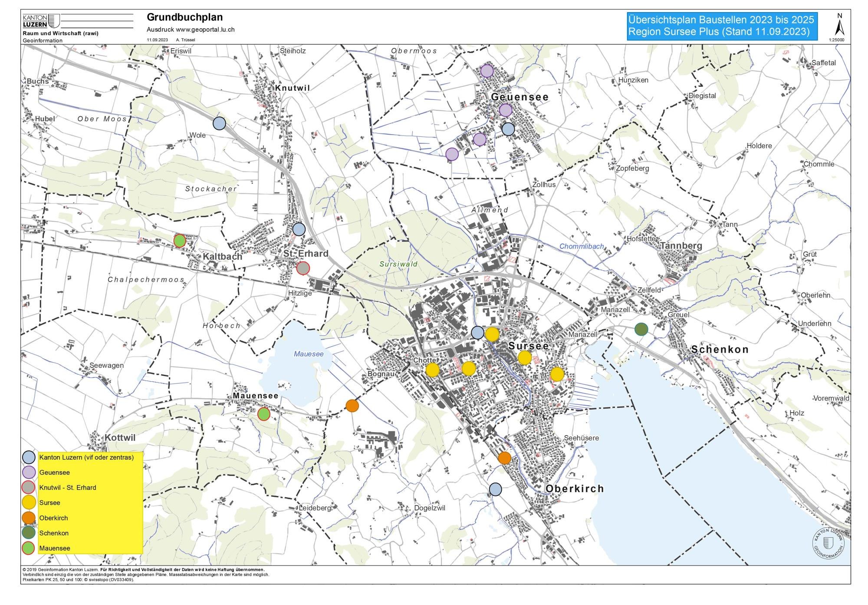This screenshot has width=868, height=605.
Task: Select the purple marker left of Geuensee's blue marker
Action: click(x=479, y=139)
